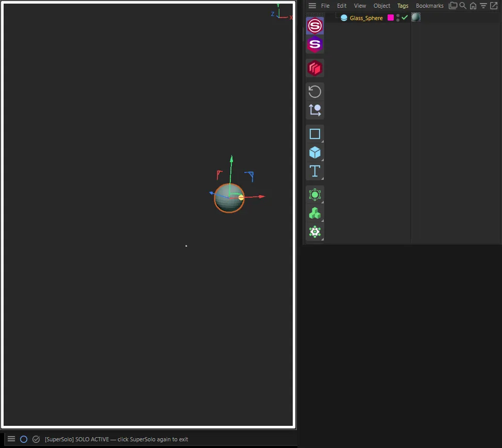The width and height of the screenshot is (502, 448).
Task: Add a Cube primitive object
Action: [x=315, y=152]
